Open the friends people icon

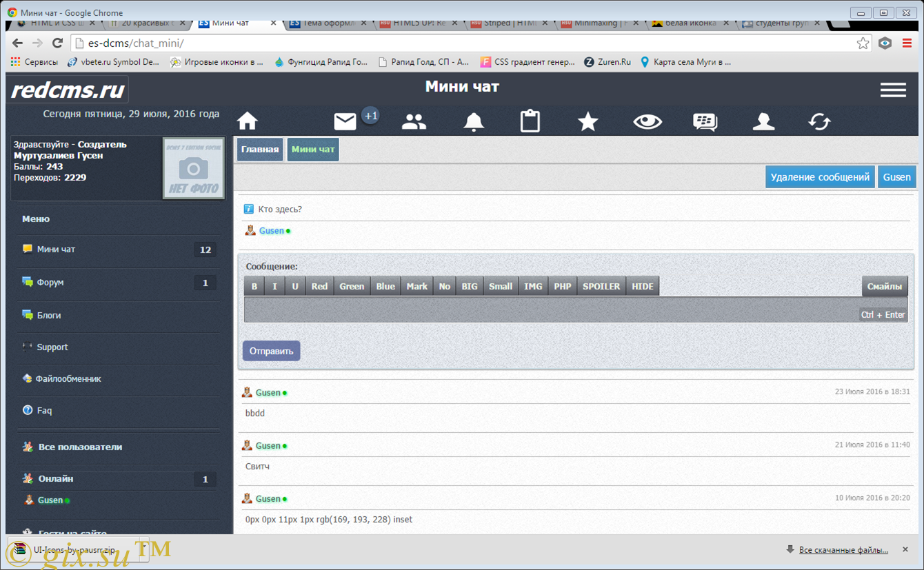click(x=414, y=122)
